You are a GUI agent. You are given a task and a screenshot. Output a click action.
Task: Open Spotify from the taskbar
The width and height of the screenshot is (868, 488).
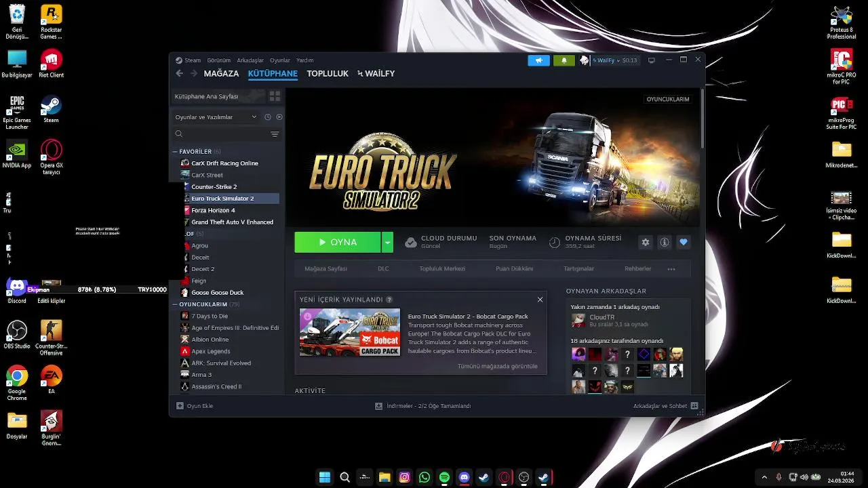coord(444,477)
